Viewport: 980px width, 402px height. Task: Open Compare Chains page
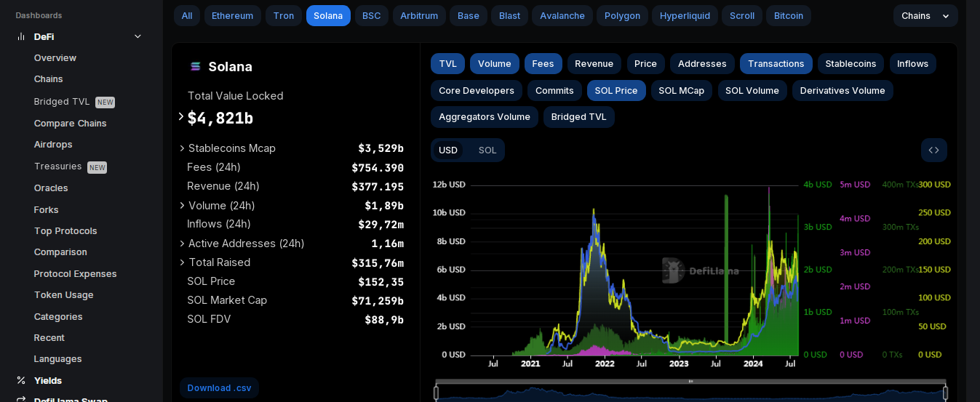click(x=71, y=124)
